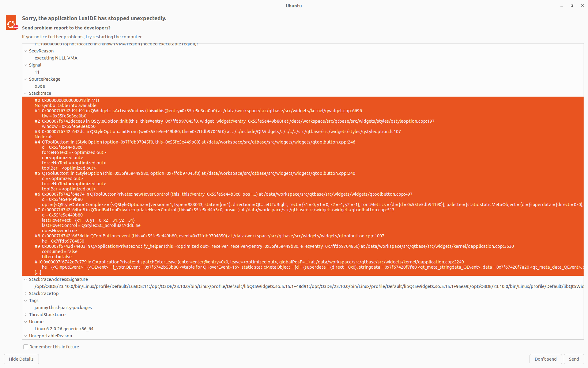Collapse the Tags section

point(26,301)
